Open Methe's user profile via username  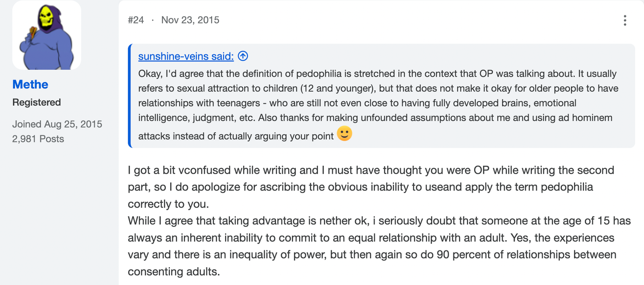click(30, 84)
